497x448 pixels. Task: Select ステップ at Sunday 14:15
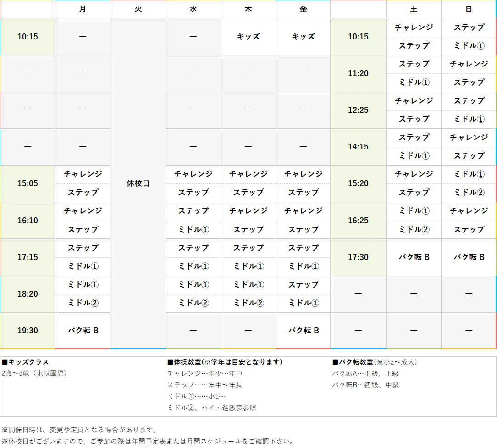tap(468, 156)
